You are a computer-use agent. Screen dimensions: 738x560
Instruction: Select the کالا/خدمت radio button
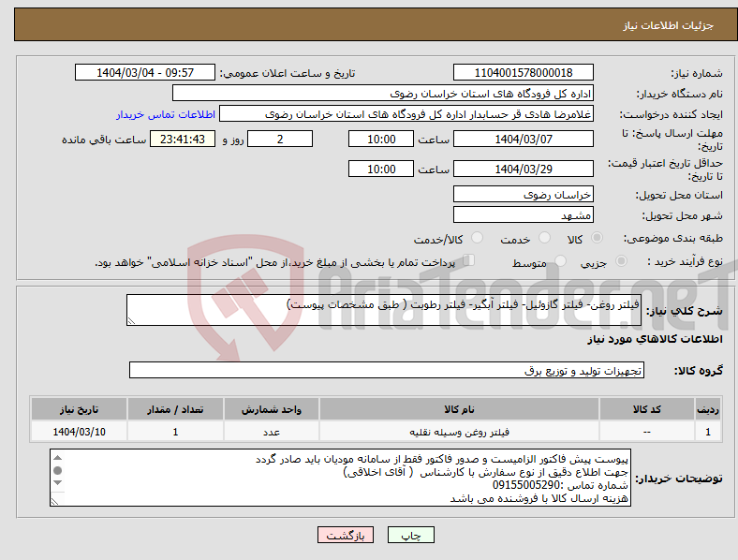tap(478, 238)
